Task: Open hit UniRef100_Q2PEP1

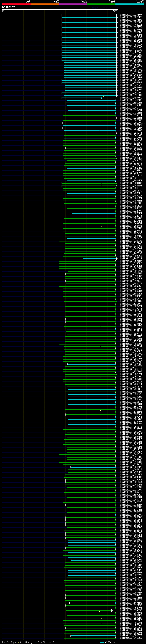Action: (x=131, y=20)
